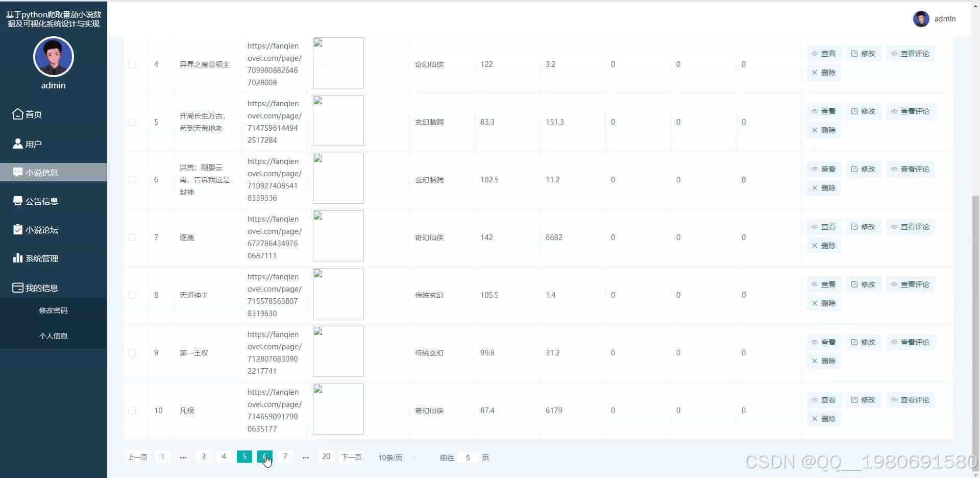Click the bar chart icon beside 系统管理
The image size is (980, 478).
click(x=18, y=257)
